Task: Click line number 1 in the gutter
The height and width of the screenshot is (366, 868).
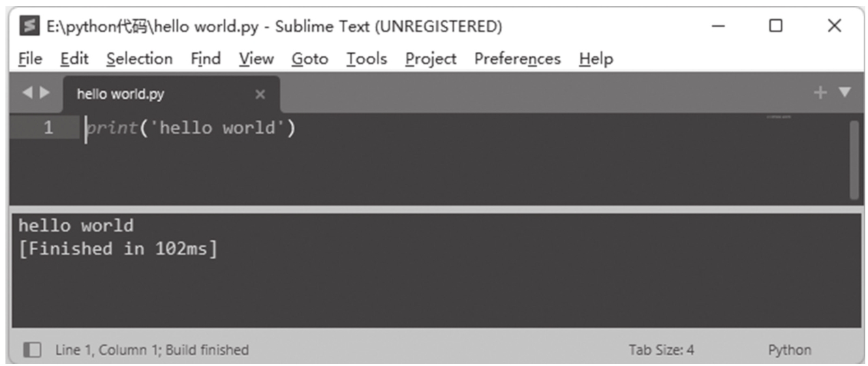Action: click(48, 127)
